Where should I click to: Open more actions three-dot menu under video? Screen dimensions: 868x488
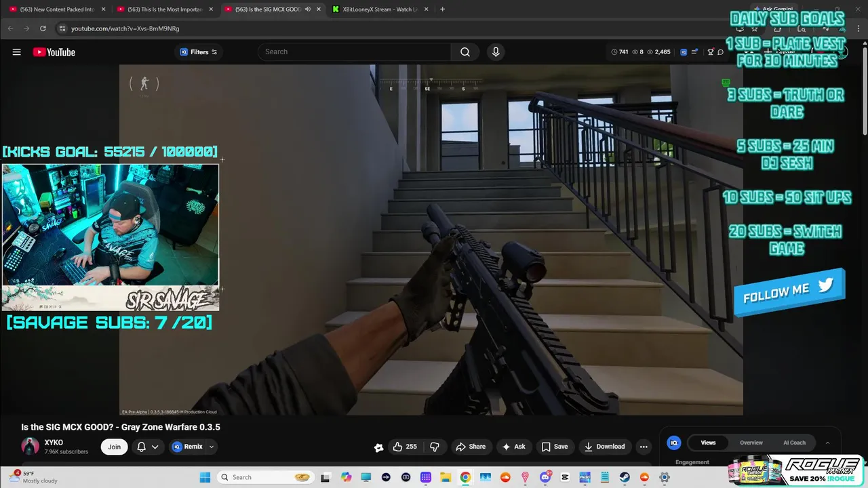click(x=644, y=447)
